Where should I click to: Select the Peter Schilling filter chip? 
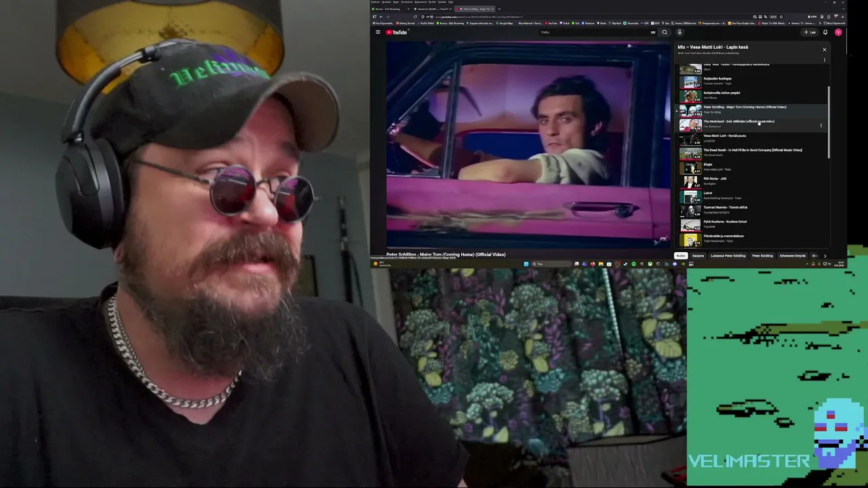point(762,256)
